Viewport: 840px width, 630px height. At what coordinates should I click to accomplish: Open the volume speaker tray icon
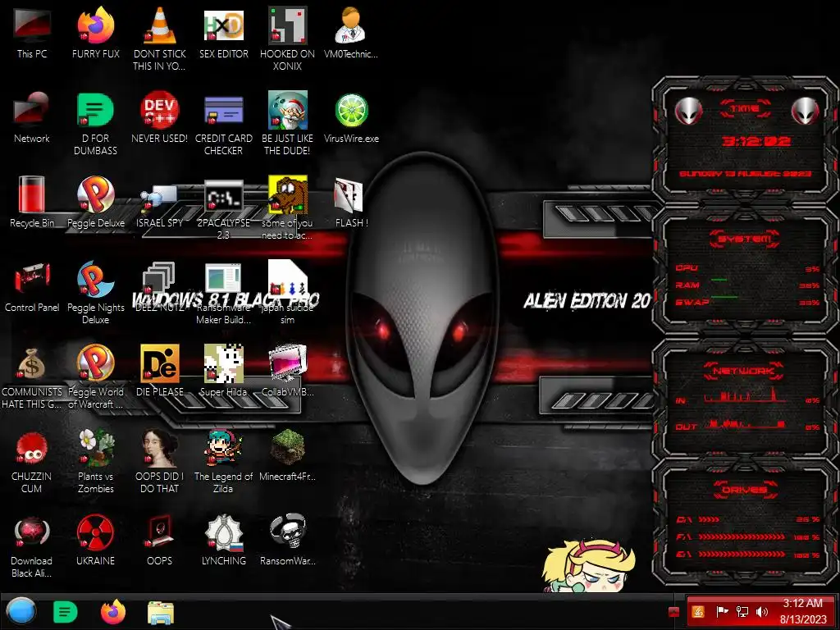(x=762, y=612)
